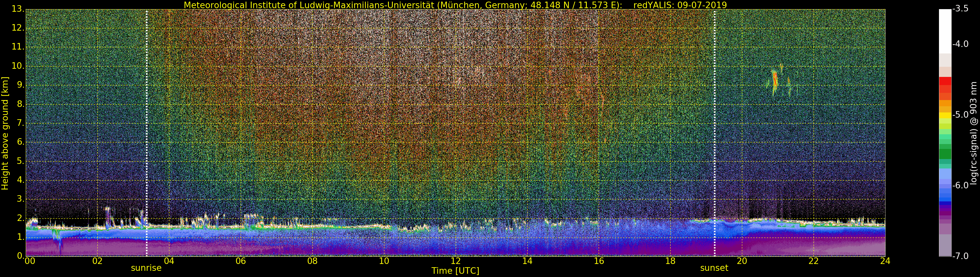
Task: Click the height axis tick label 11
Action: (17, 47)
